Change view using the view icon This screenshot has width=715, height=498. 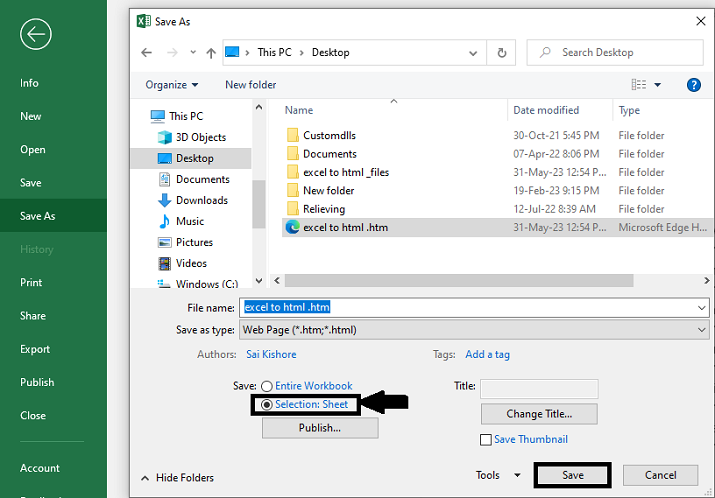pos(638,84)
